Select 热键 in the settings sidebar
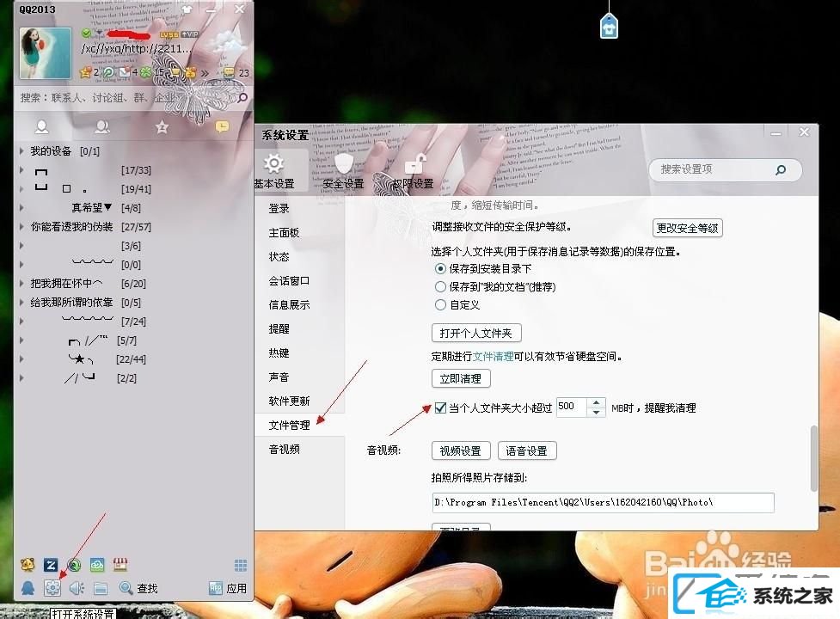Screen dimensions: 840x619 pyautogui.click(x=279, y=352)
